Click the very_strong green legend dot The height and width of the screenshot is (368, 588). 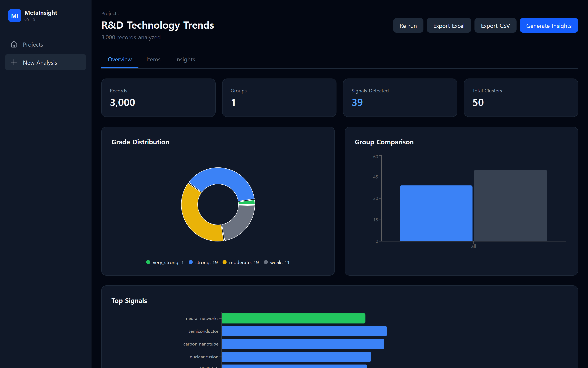(148, 262)
